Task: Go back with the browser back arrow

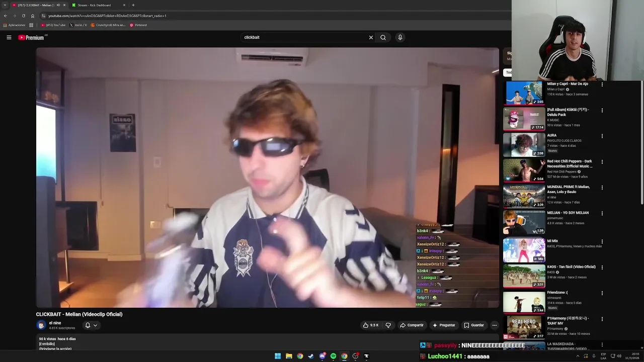Action: pyautogui.click(x=5, y=16)
